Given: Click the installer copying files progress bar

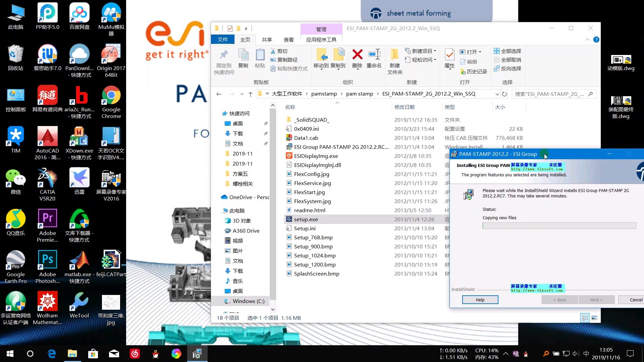Looking at the screenshot, I should pos(559,226).
